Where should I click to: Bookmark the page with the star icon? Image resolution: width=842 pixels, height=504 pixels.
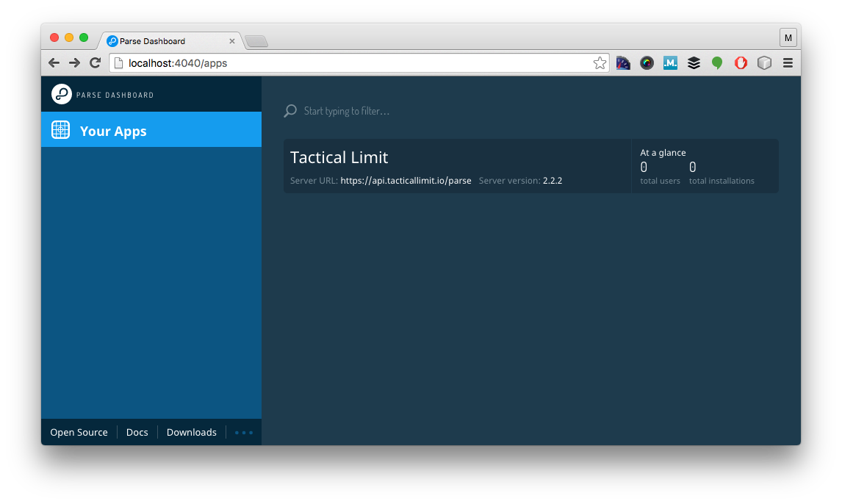[x=600, y=62]
